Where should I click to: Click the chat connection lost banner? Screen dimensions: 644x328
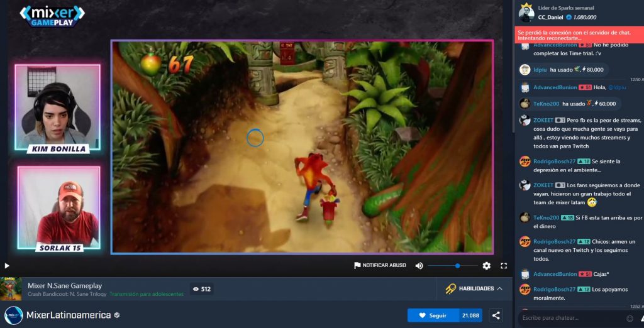point(579,35)
